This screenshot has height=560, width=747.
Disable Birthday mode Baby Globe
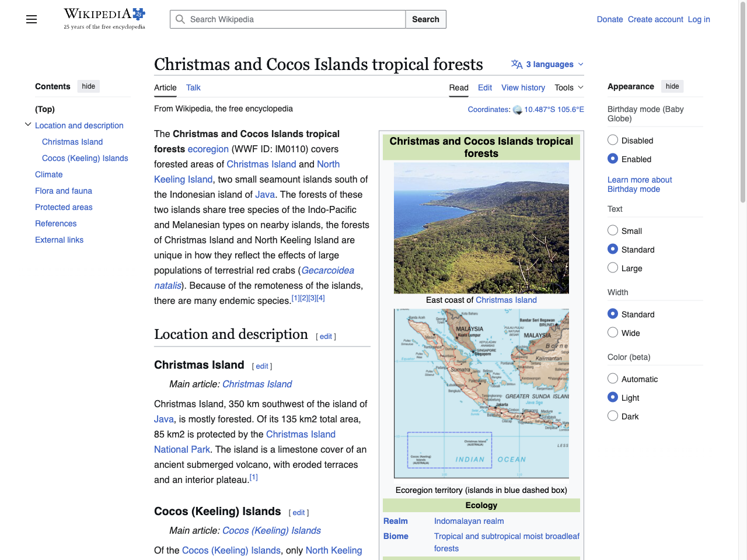click(x=613, y=139)
